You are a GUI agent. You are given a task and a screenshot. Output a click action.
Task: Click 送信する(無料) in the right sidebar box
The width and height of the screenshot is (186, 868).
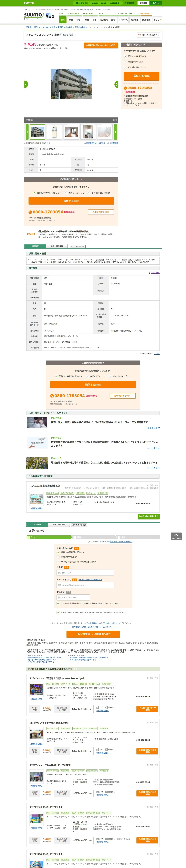pos(141,76)
